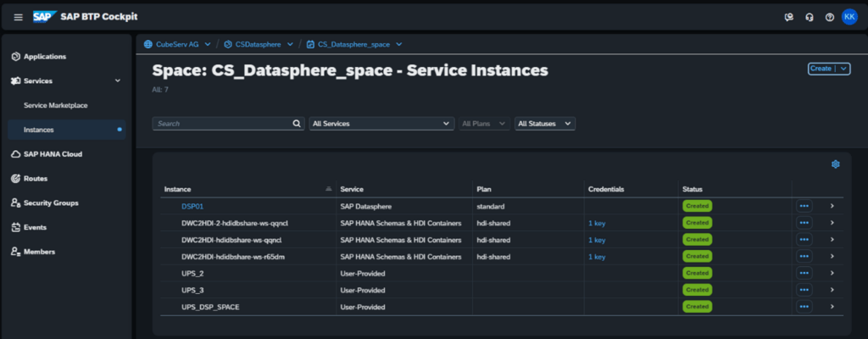
Task: Open the hamburger navigation menu
Action: (19, 17)
